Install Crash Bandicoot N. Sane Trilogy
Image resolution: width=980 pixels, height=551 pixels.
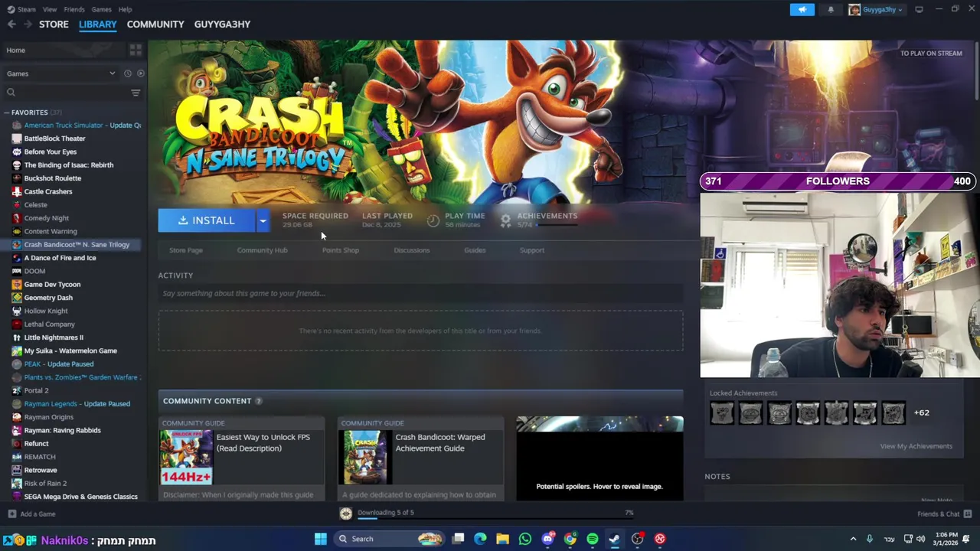pyautogui.click(x=207, y=220)
